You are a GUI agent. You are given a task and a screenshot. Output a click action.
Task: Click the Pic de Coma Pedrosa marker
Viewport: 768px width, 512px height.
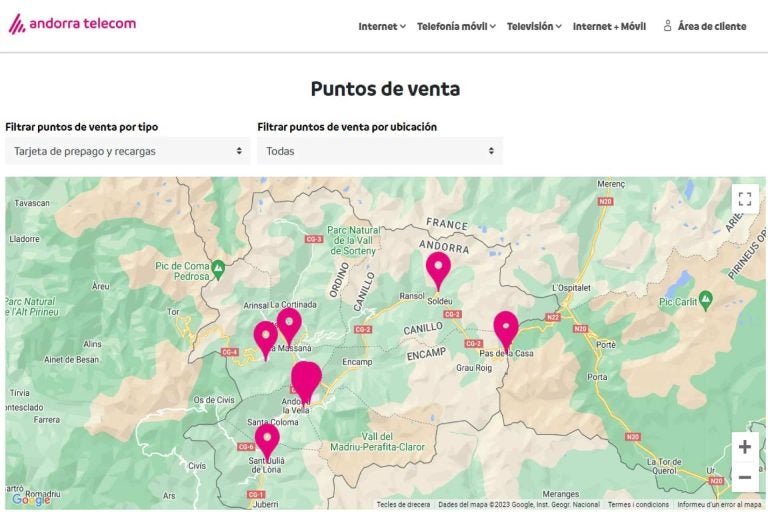(218, 269)
